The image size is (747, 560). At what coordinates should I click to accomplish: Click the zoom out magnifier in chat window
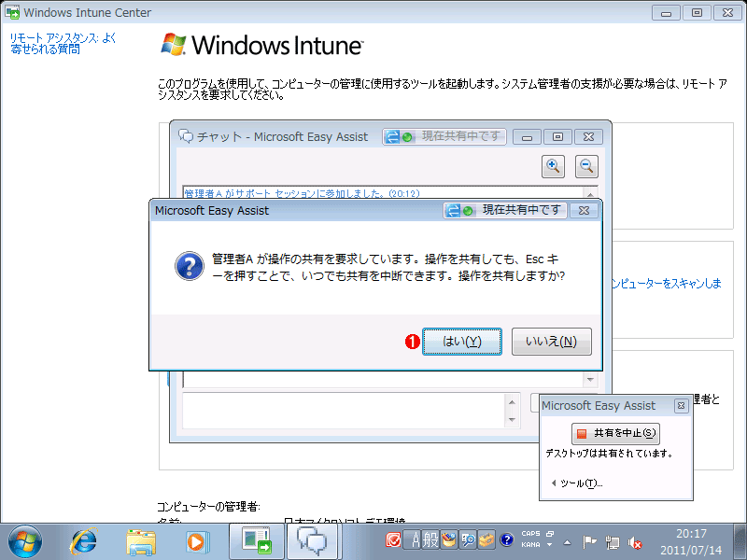coord(586,166)
